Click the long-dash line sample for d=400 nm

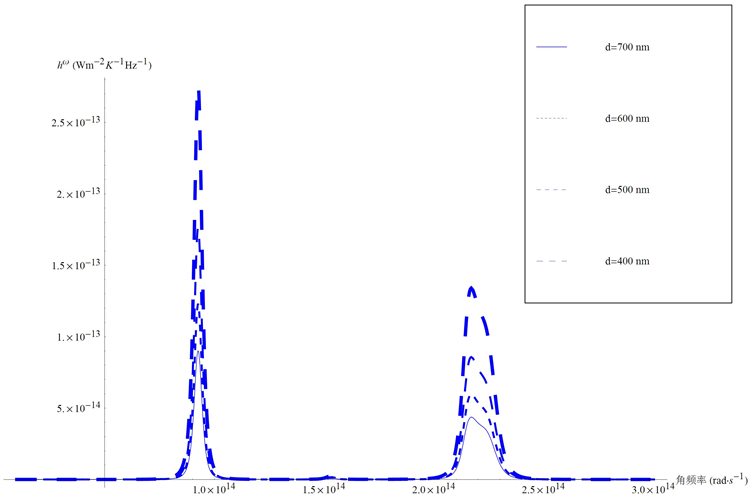[x=552, y=260]
